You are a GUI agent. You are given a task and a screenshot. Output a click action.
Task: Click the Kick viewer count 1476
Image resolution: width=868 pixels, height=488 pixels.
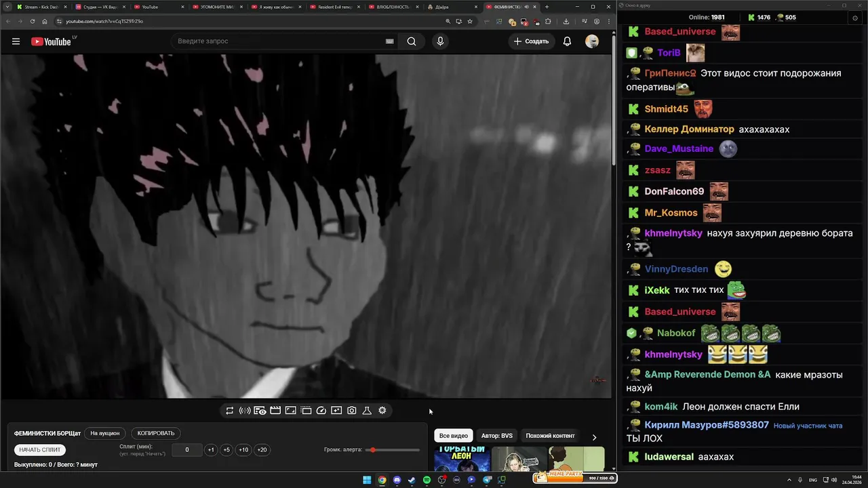pos(764,18)
